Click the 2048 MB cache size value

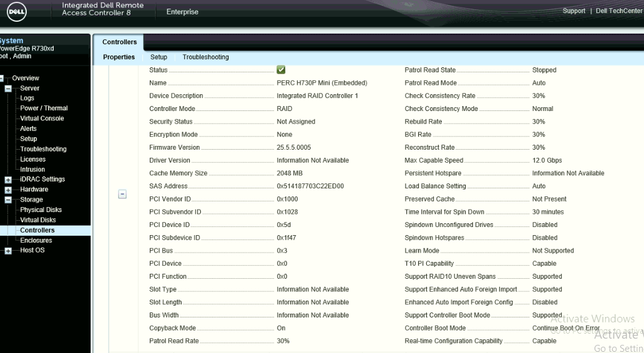point(290,173)
